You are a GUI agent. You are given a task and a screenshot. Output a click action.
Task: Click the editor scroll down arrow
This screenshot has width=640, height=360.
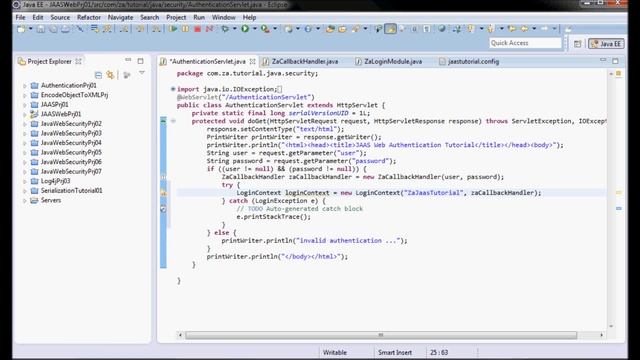click(611, 326)
